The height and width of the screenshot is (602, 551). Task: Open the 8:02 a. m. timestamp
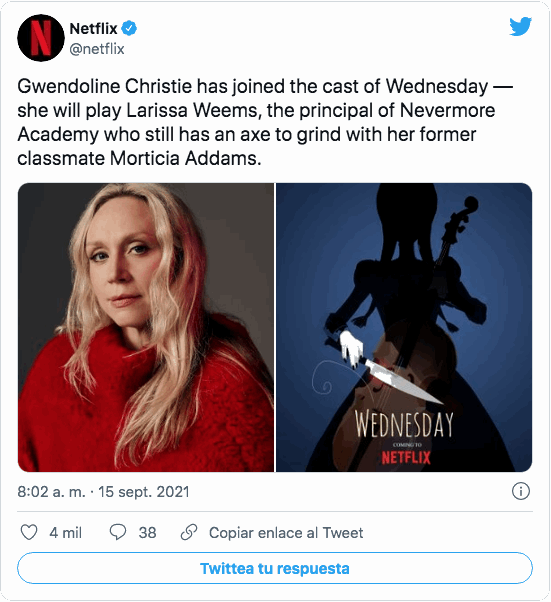coord(51,492)
